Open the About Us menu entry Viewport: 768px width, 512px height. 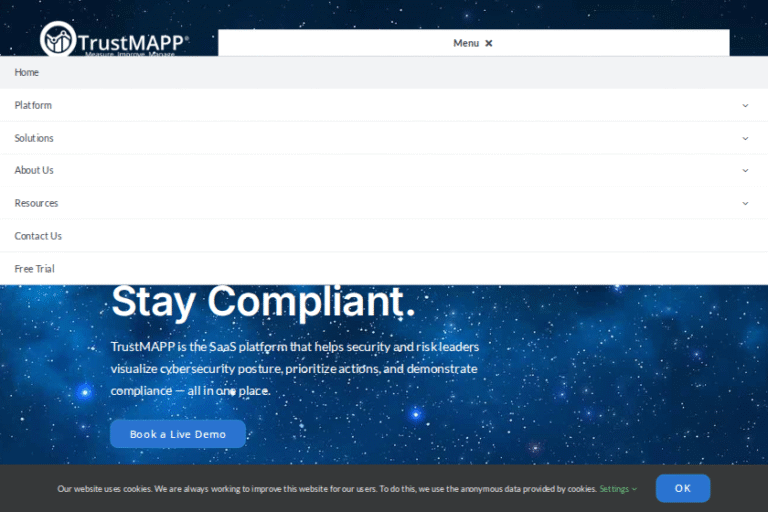click(x=34, y=170)
